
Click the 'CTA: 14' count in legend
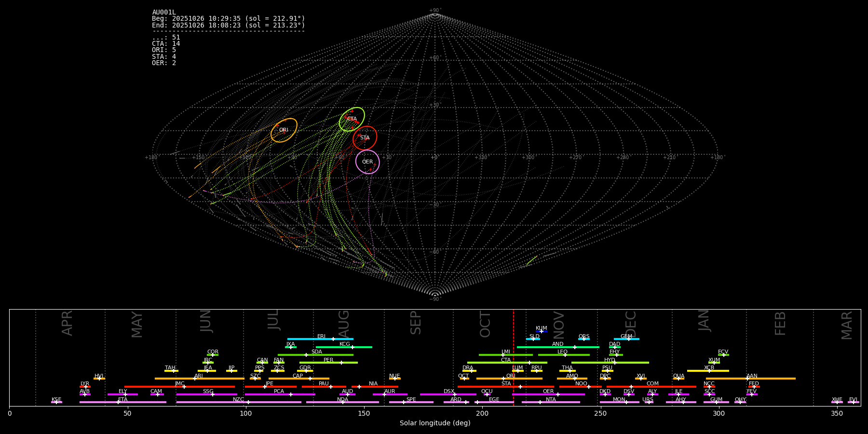point(166,44)
